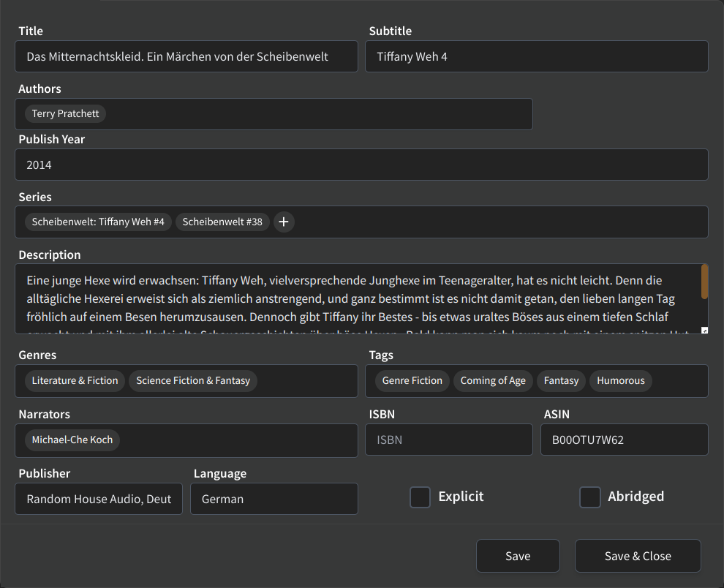Screen dimensions: 724x588
Task: Click the Save button
Action: coord(518,556)
